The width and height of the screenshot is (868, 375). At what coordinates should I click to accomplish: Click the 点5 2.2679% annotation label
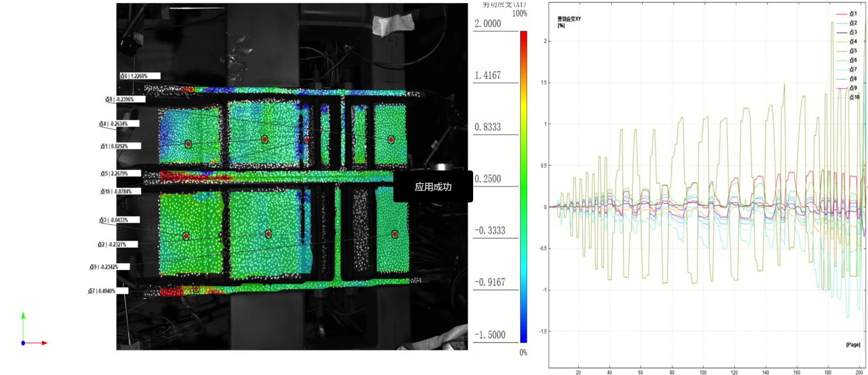point(120,174)
